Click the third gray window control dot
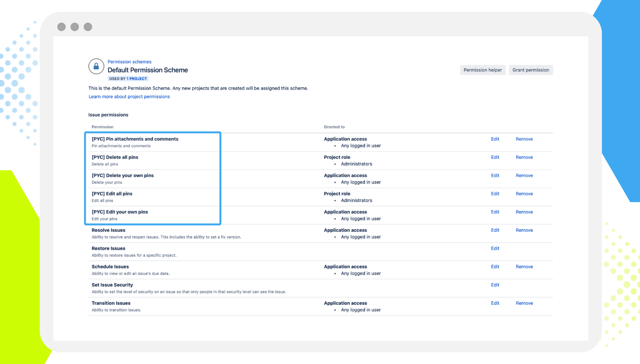 (88, 27)
